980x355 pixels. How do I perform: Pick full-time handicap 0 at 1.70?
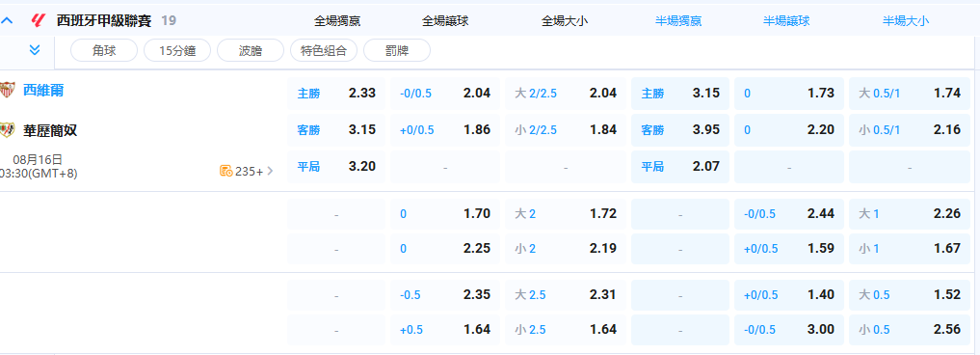point(445,214)
